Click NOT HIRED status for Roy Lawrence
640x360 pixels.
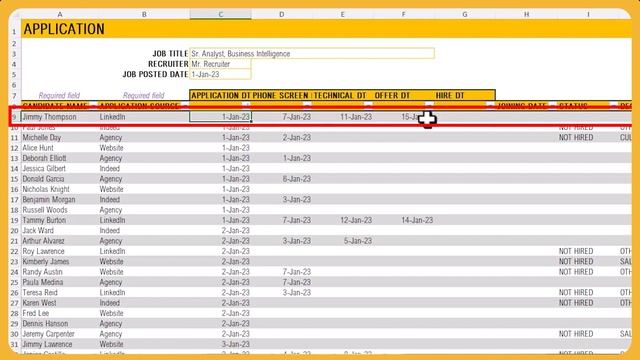[x=576, y=251]
